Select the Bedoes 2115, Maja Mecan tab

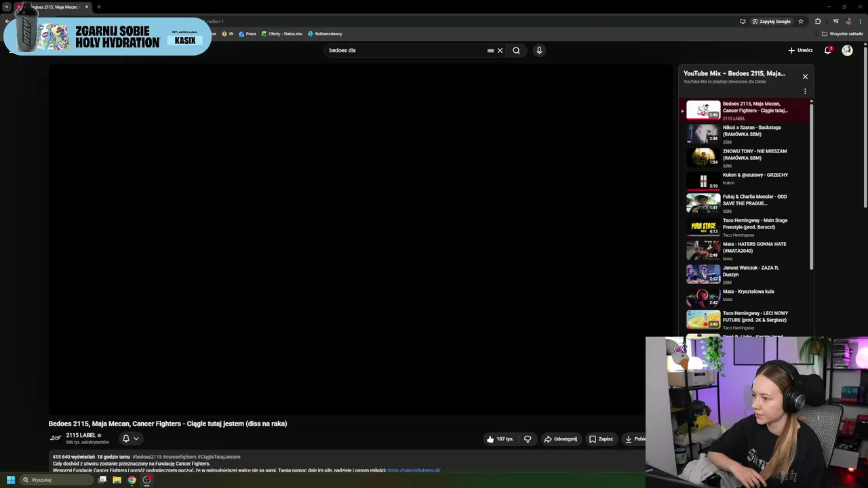[x=53, y=7]
